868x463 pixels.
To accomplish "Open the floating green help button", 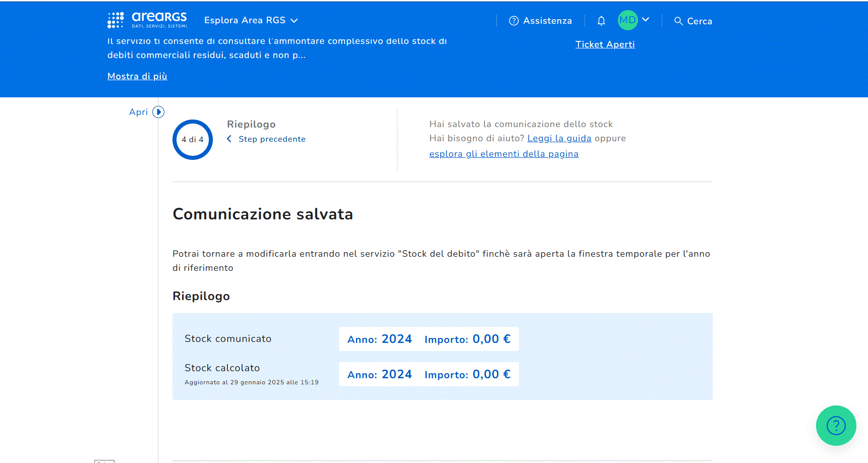I will (x=836, y=426).
